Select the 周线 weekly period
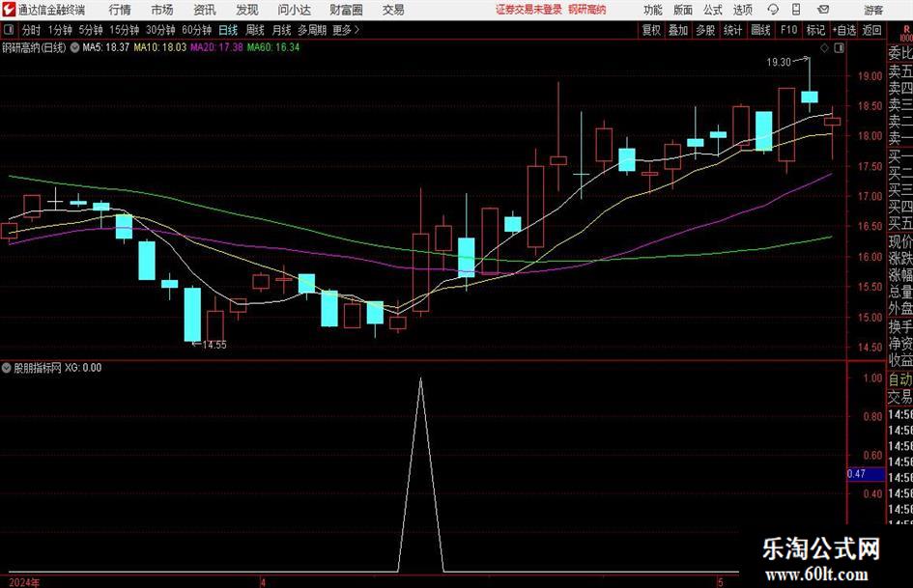Image resolution: width=913 pixels, height=588 pixels. coord(255,30)
